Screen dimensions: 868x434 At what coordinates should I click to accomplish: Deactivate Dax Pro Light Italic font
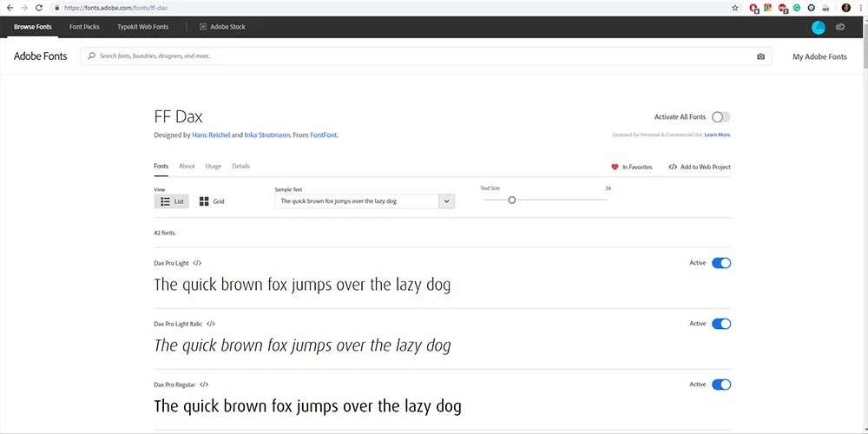click(721, 324)
